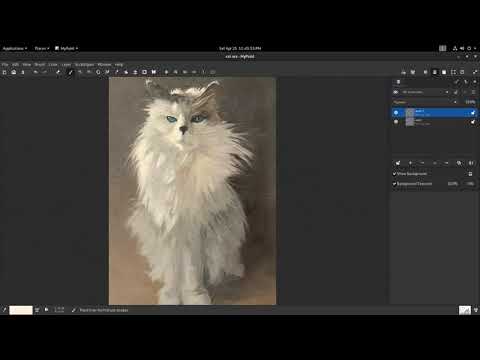Click the network icon in system tray
Screen dimensions: 480x360
pos(455,48)
